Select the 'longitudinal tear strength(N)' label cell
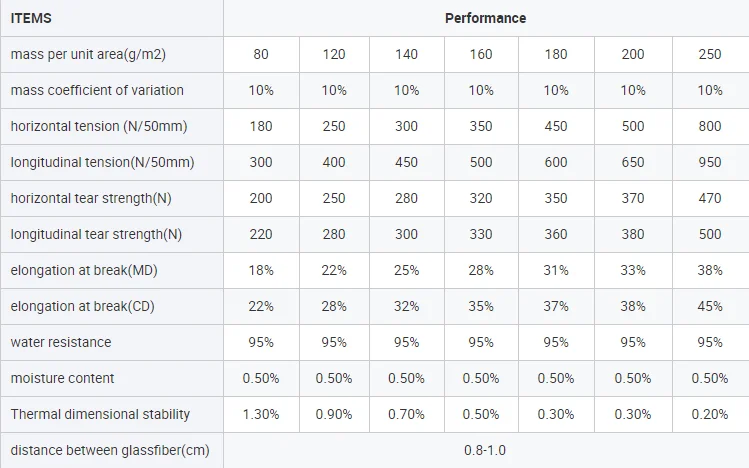Image resolution: width=749 pixels, height=468 pixels. (96, 234)
